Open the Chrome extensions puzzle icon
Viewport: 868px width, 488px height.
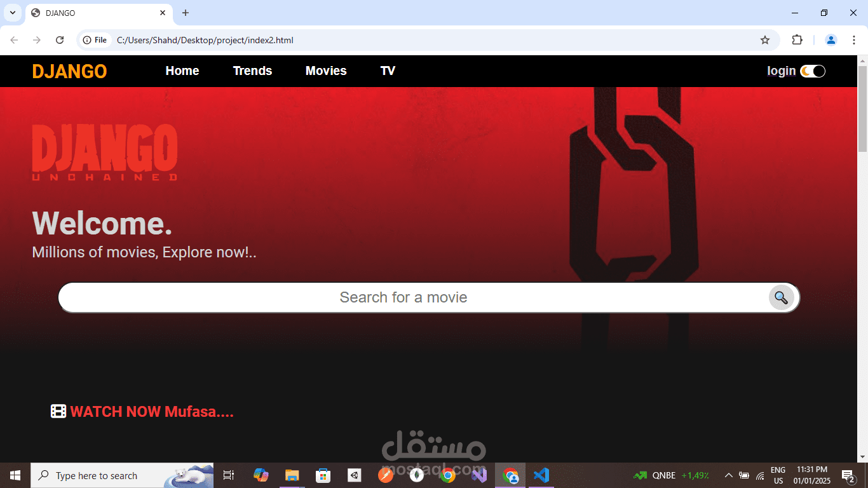[797, 40]
